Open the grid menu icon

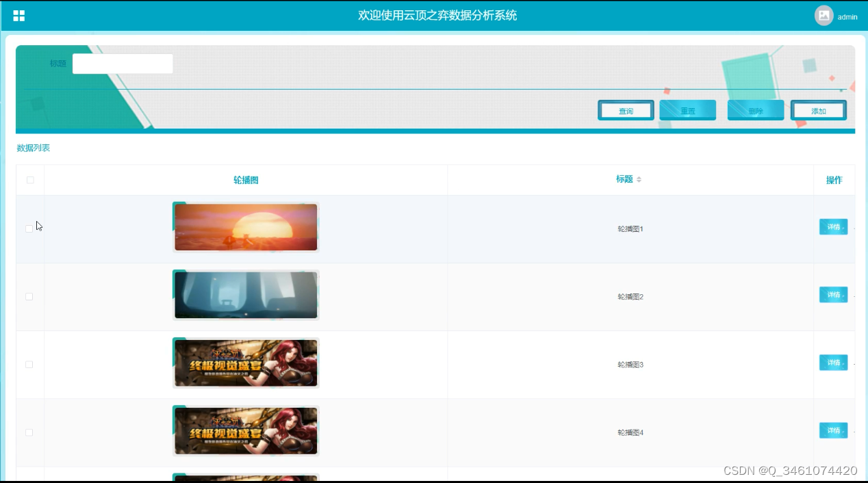coord(19,16)
